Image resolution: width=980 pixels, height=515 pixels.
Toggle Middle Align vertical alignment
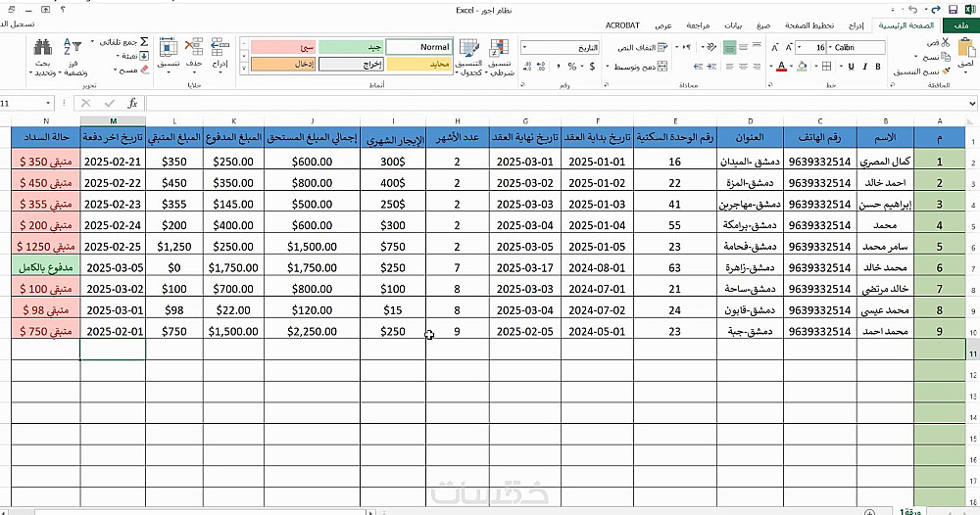click(743, 47)
